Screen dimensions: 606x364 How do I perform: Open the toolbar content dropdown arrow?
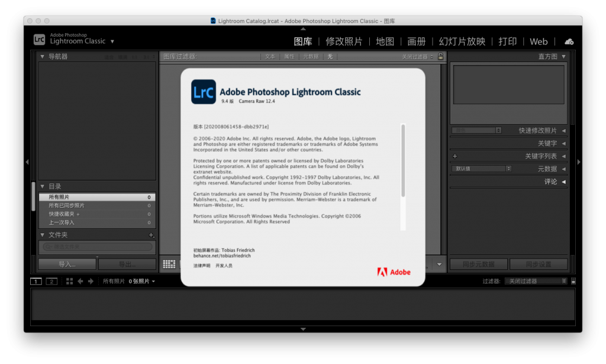(440, 265)
